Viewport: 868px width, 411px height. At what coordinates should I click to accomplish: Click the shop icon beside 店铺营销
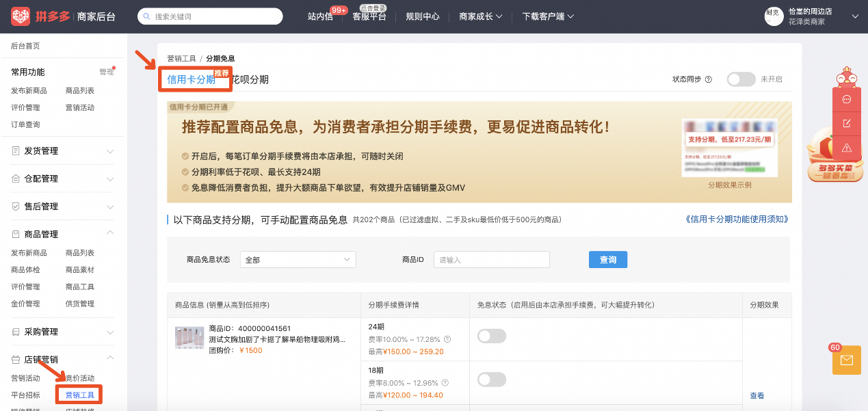coord(16,360)
